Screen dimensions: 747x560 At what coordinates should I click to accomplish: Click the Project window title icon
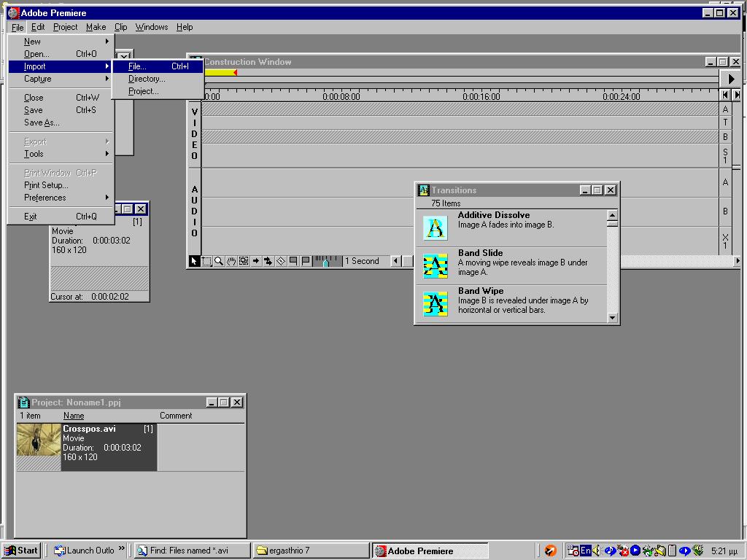click(x=23, y=402)
